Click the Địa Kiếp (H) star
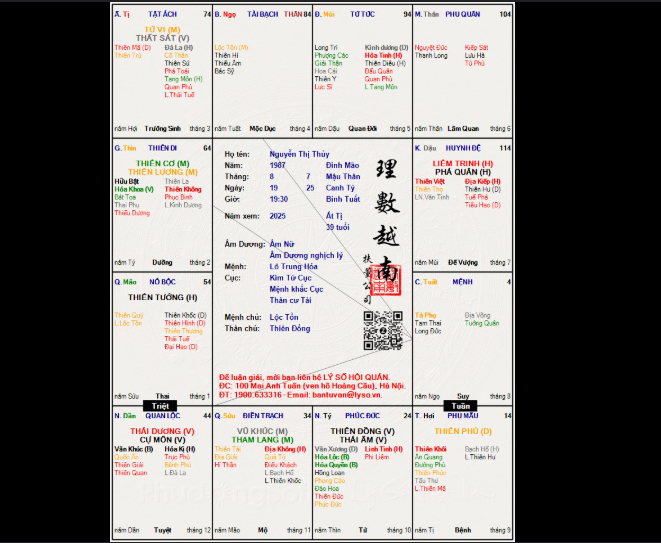This screenshot has width=661, height=543. point(482,181)
